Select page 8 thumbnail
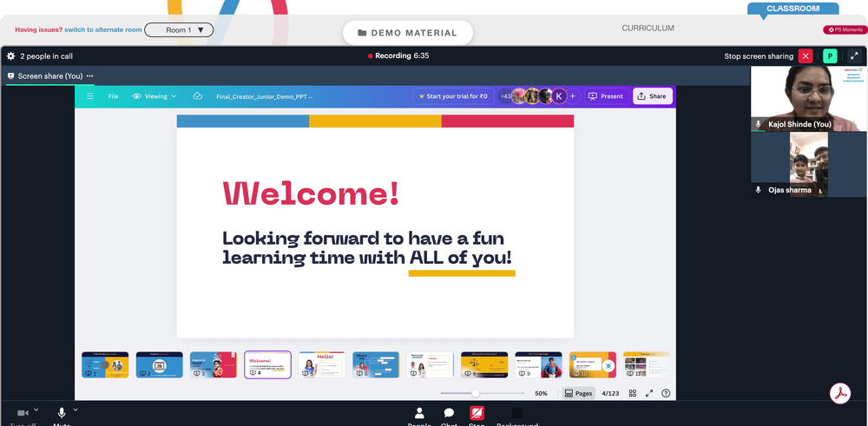 [484, 364]
